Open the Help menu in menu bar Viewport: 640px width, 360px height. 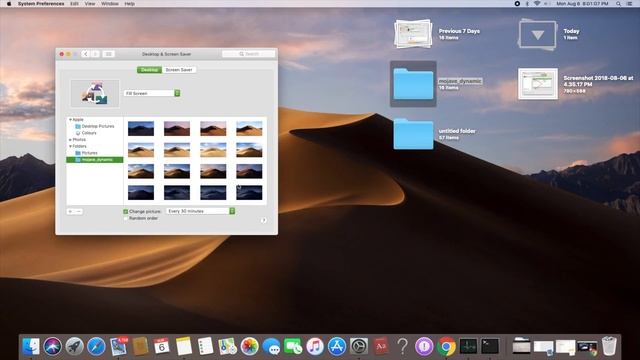[x=129, y=4]
